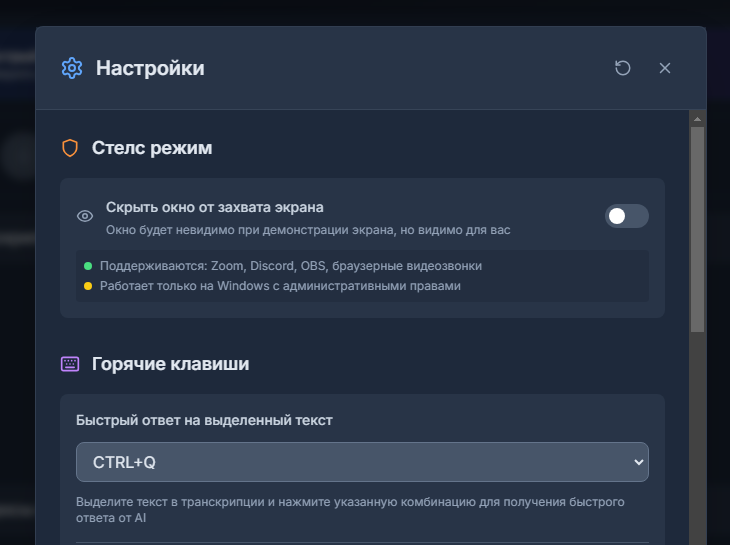730x545 pixels.
Task: Click the Скрыть окно от захвата экрана label
Action: click(x=215, y=207)
